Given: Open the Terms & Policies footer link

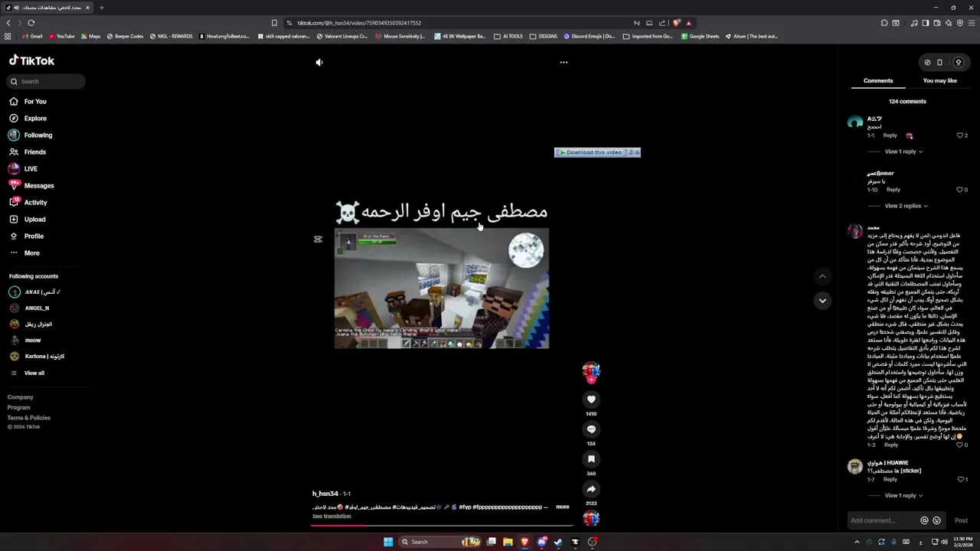Looking at the screenshot, I should pyautogui.click(x=29, y=418).
